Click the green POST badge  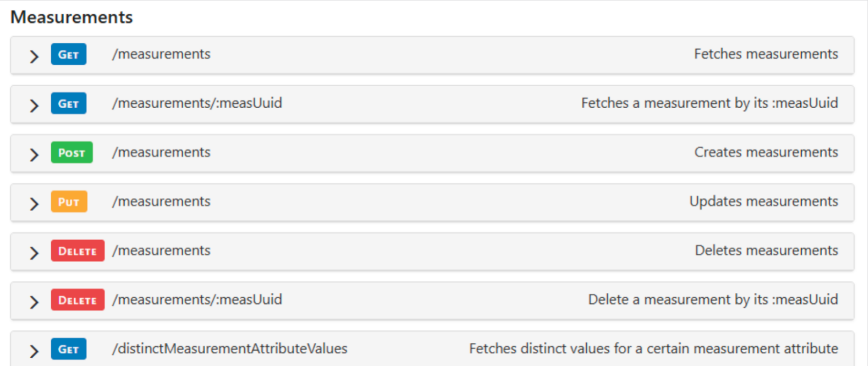pyautogui.click(x=72, y=153)
